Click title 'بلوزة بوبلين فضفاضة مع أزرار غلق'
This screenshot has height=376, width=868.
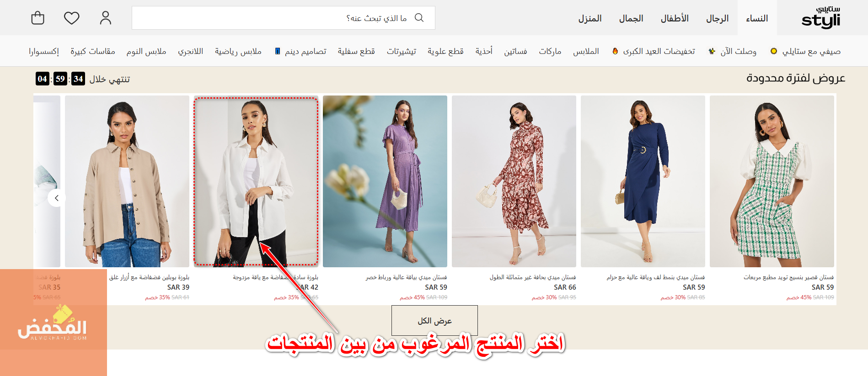click(149, 277)
